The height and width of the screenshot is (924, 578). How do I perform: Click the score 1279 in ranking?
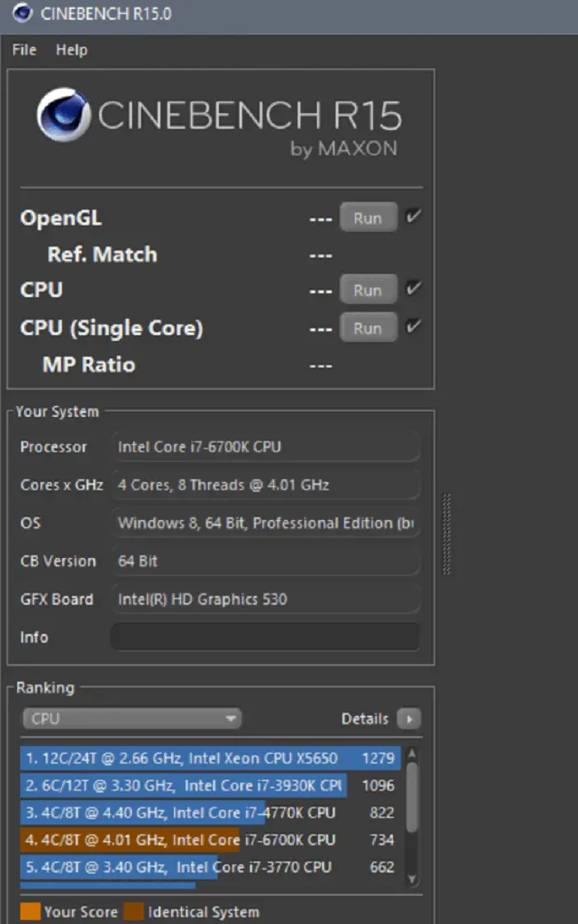pos(377,758)
